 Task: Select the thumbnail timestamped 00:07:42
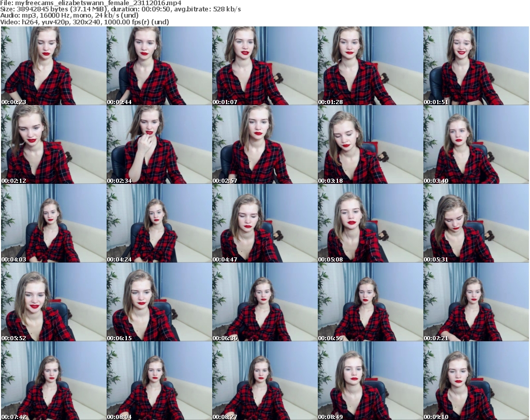53,381
